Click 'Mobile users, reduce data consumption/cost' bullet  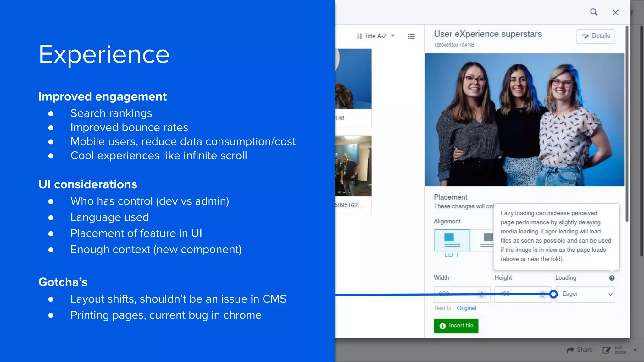[x=183, y=141]
